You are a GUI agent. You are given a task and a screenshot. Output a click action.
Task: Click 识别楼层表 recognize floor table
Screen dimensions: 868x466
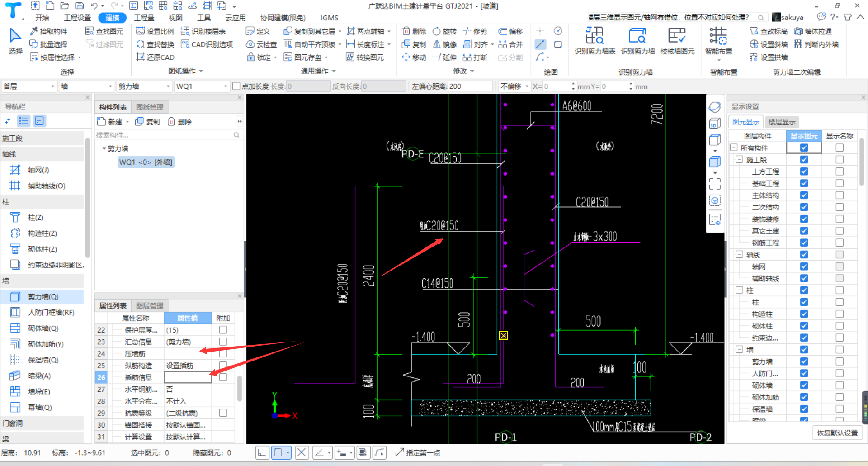click(203, 31)
